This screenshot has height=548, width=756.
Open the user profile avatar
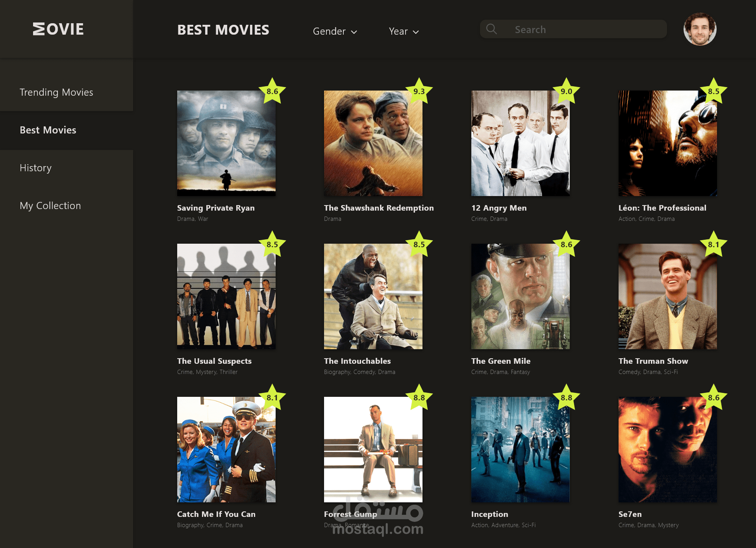[700, 29]
